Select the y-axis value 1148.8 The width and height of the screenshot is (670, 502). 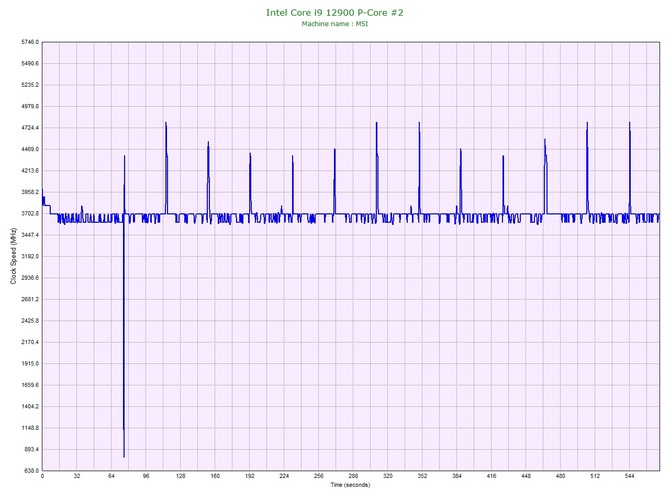pyautogui.click(x=30, y=428)
